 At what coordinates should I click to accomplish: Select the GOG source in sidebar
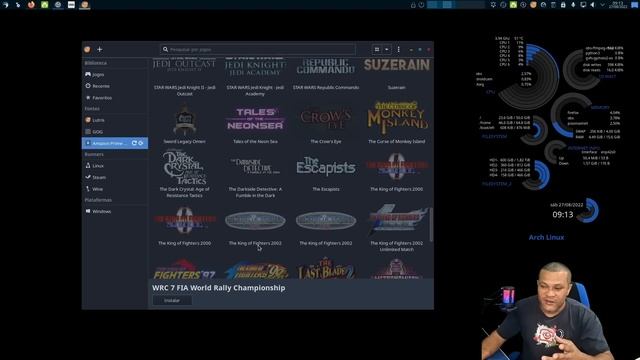pyautogui.click(x=115, y=132)
